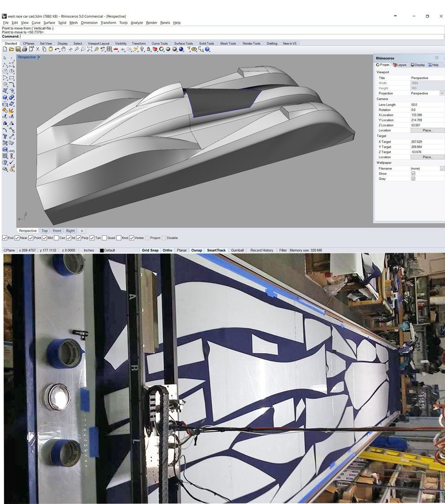Viewport: 445px width, 504px height.
Task: Click the Save file icon in toolbar
Action: [x=18, y=49]
